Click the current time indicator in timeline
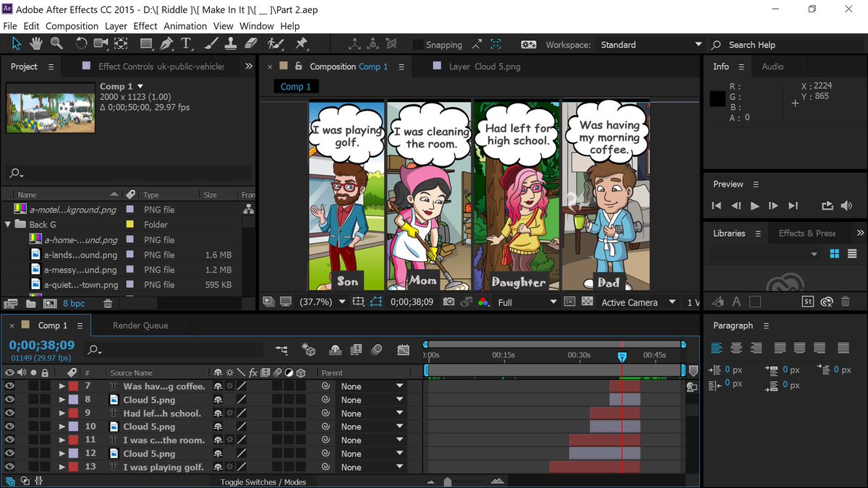 (621, 356)
